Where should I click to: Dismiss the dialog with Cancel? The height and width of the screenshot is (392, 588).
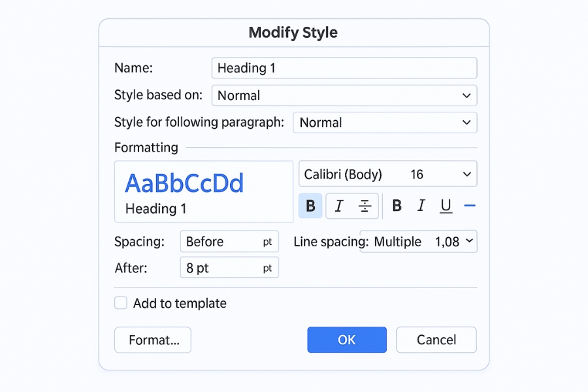point(436,340)
